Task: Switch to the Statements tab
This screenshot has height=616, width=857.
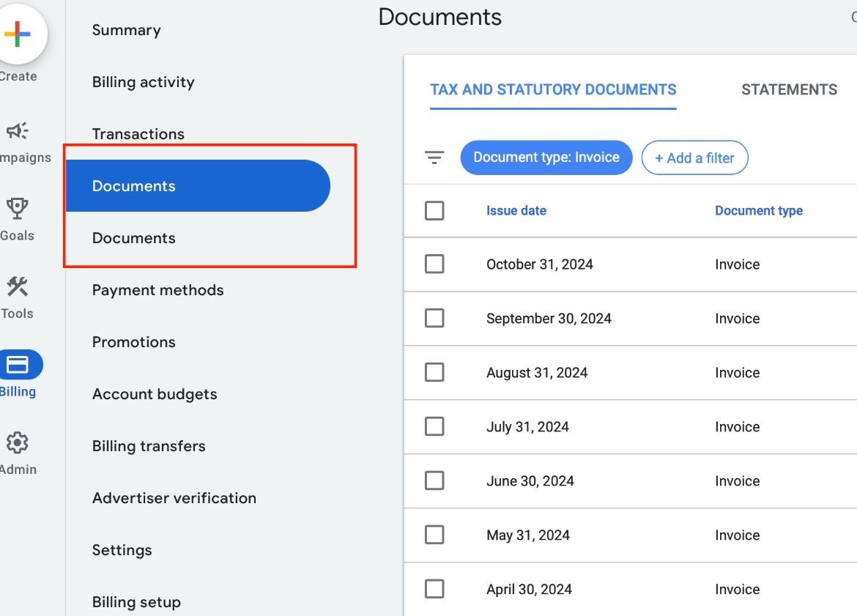Action: 789,89
